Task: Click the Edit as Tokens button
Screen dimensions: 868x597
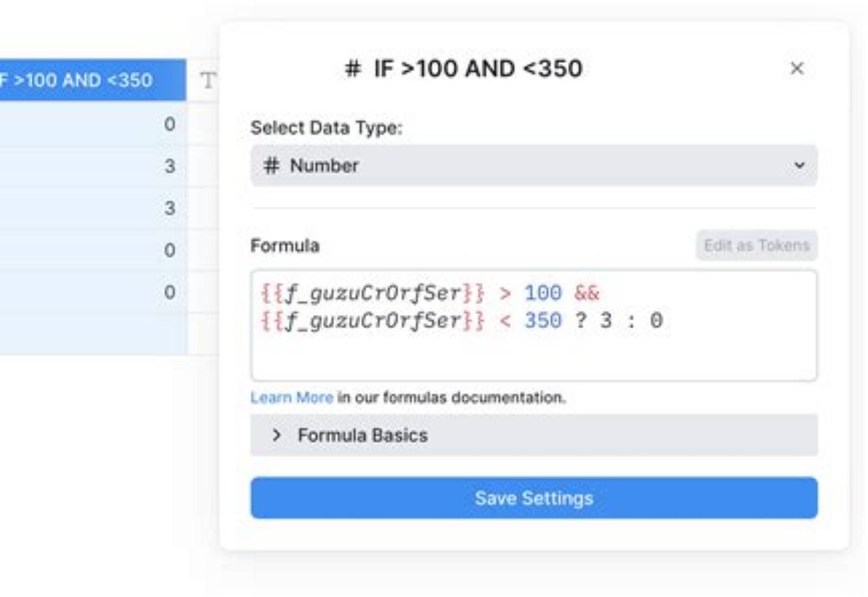Action: 756,245
